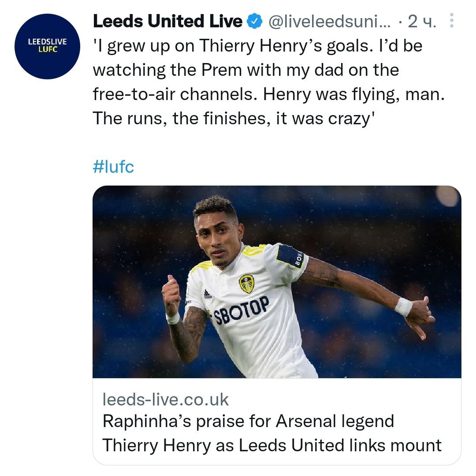Click the Adidas logo on the white shirt

(208, 294)
